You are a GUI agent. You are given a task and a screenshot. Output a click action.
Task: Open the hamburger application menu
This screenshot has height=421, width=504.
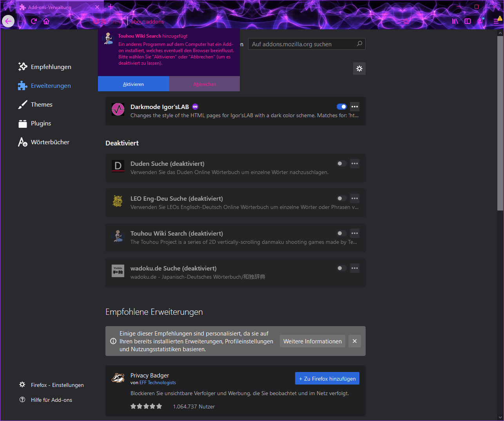497,21
